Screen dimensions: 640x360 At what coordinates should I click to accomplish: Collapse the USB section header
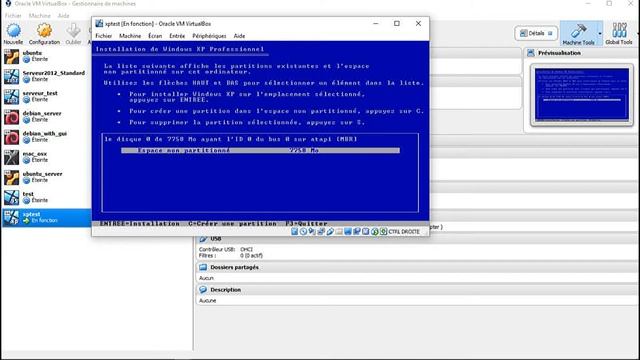[416, 239]
